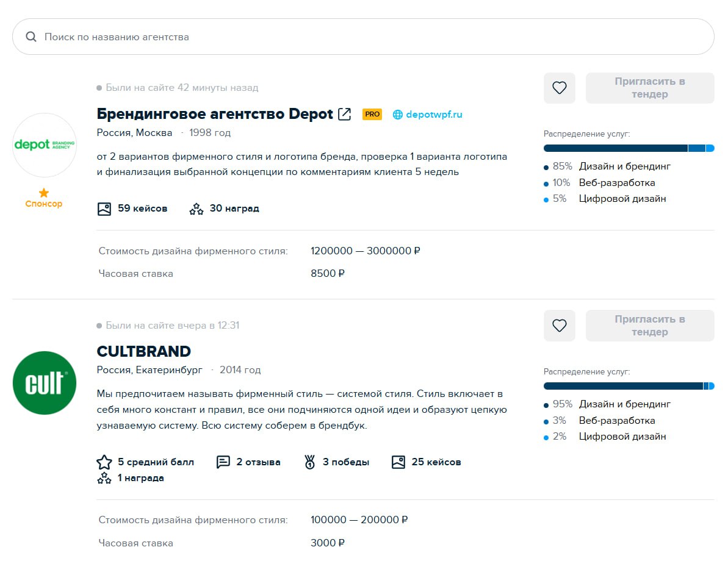
Task: Add CULTBRAND to favorites heart
Action: [560, 325]
